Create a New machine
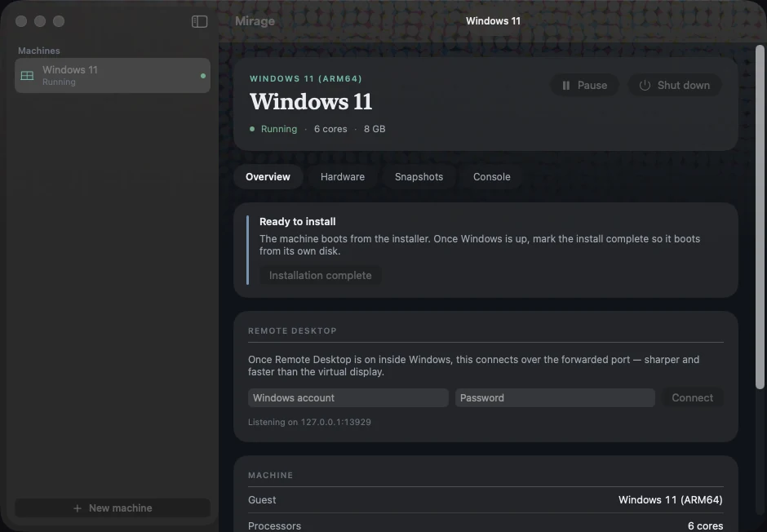This screenshot has width=767, height=532. pyautogui.click(x=113, y=508)
